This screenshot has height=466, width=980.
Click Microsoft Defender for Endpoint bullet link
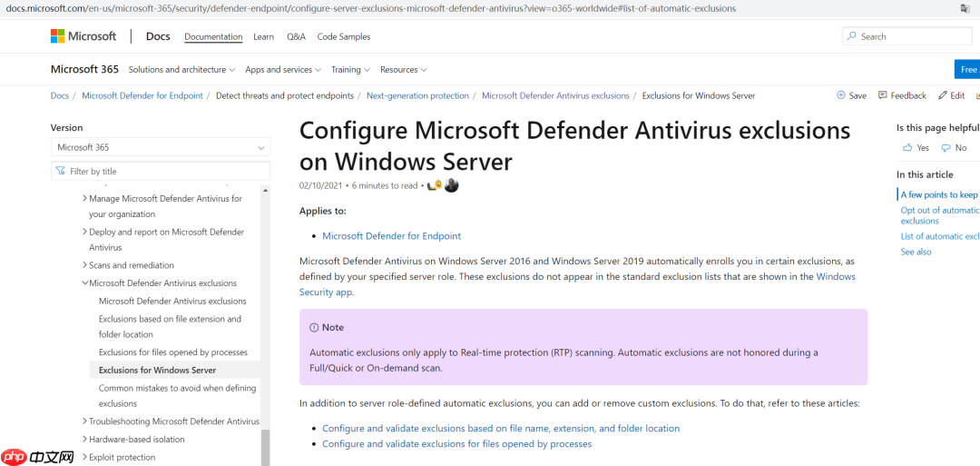392,236
